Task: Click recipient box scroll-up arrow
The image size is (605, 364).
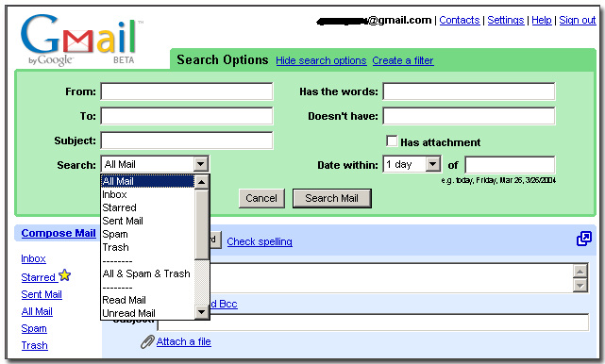Action: (x=580, y=272)
